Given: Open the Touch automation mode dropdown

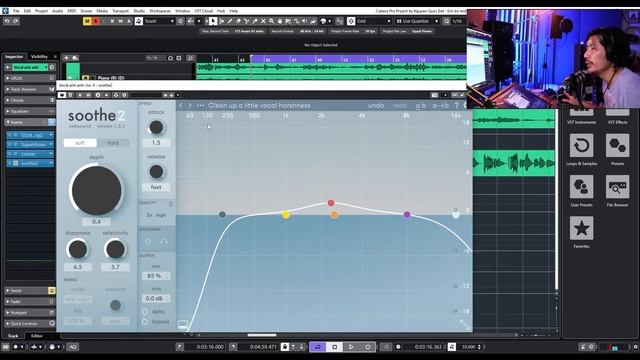Looking at the screenshot, I should pos(159,21).
